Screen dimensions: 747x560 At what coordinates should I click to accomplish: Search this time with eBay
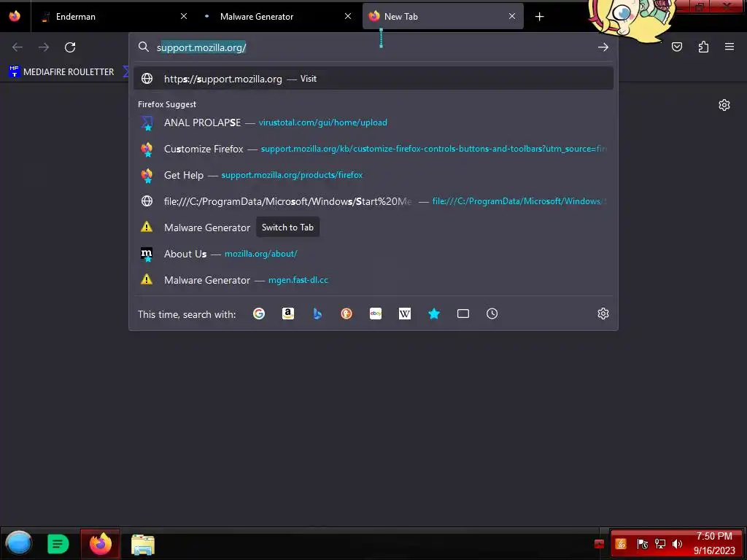click(376, 314)
